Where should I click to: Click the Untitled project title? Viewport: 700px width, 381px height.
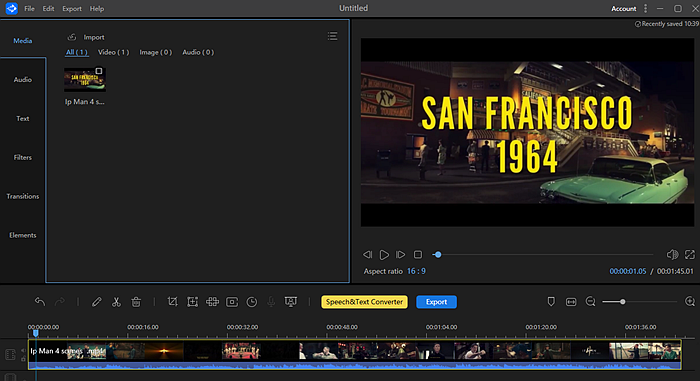pos(354,8)
